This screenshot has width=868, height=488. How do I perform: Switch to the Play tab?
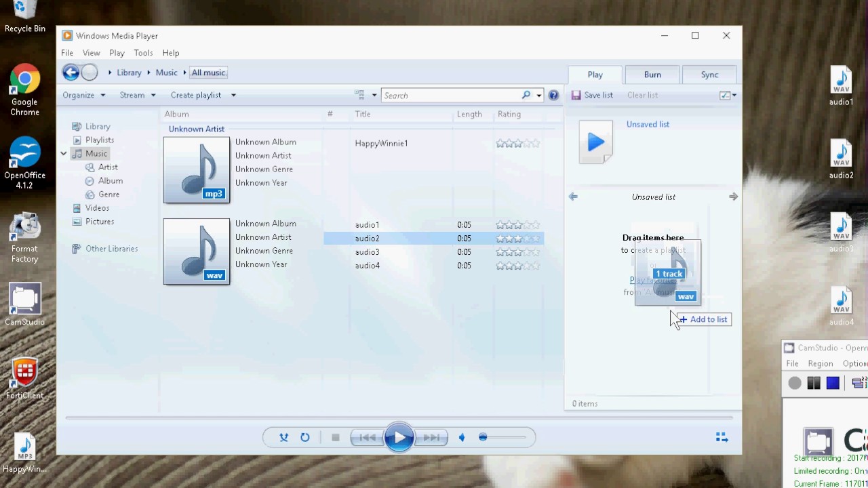tap(595, 75)
